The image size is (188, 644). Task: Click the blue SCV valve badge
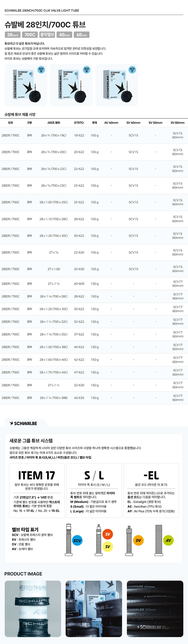tap(77, 540)
